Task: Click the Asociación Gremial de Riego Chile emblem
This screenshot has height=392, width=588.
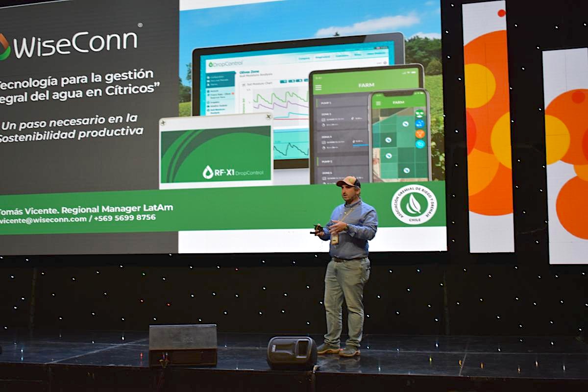Action: 414,205
